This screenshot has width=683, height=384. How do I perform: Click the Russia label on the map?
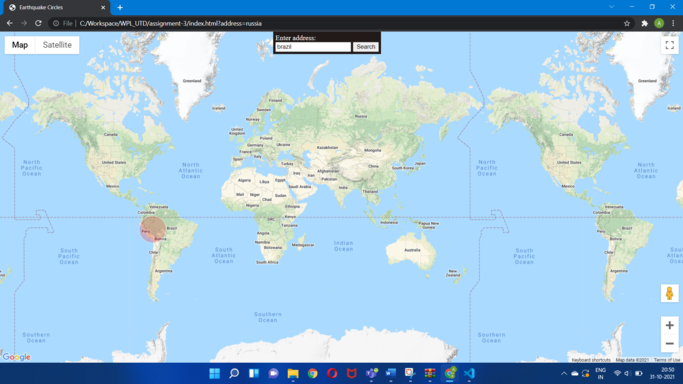[361, 116]
